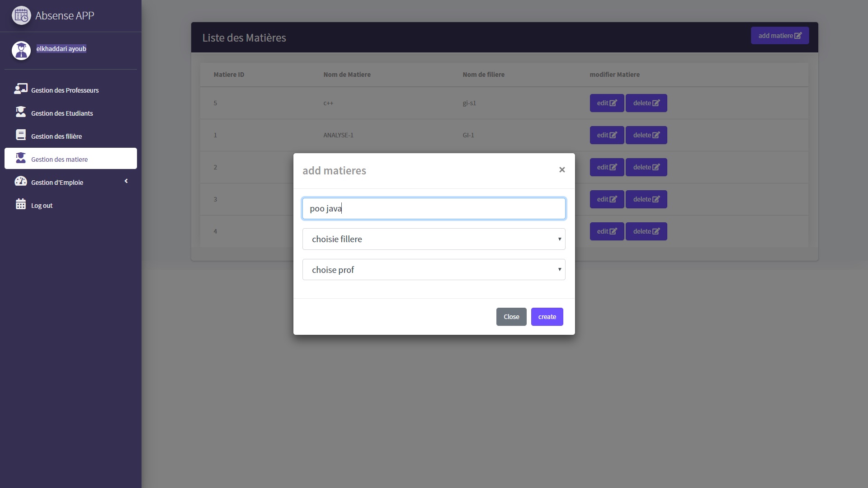Click the Gestion d'Emploie dashboard icon
868x488 pixels.
[x=21, y=181]
